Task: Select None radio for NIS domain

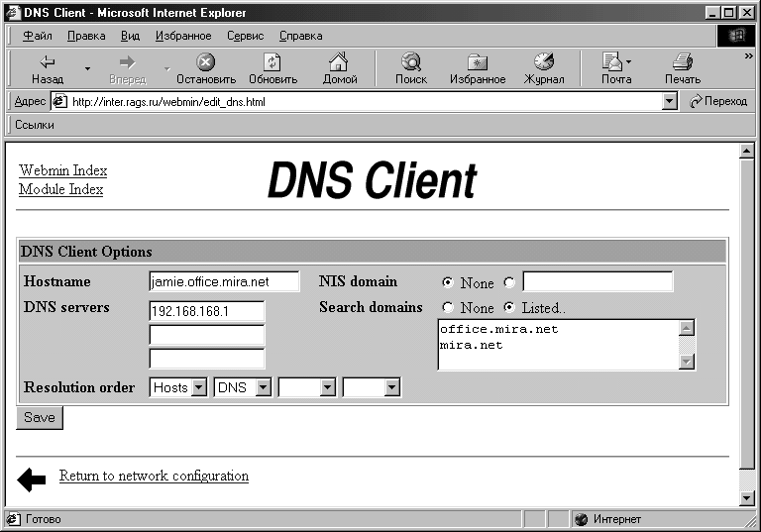Action: [x=448, y=282]
